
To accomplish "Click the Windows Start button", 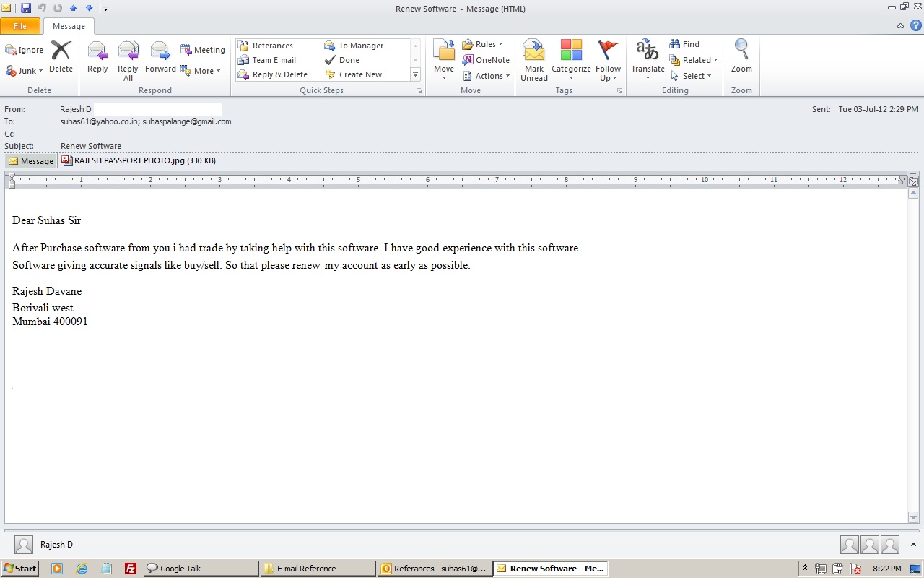I will pyautogui.click(x=19, y=569).
